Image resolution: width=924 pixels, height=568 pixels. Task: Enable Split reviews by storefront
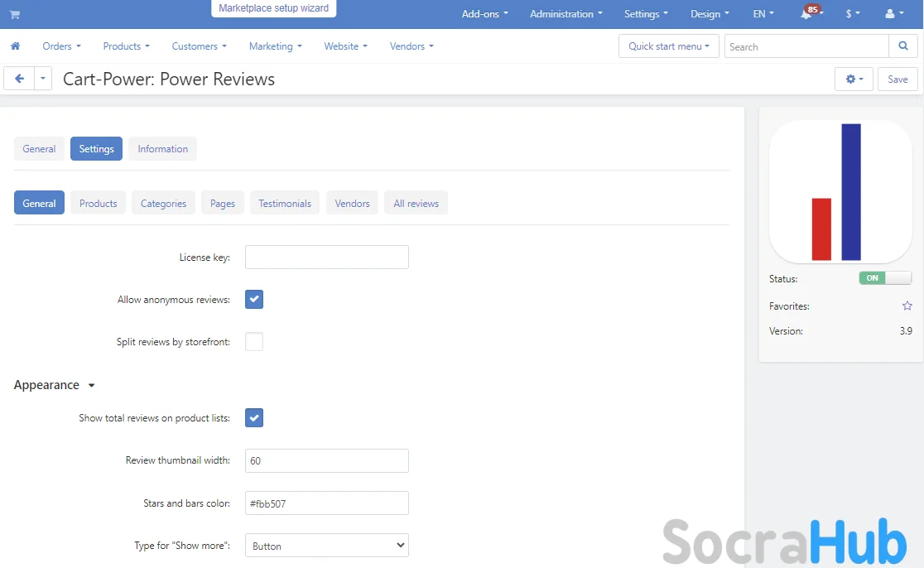click(x=254, y=342)
